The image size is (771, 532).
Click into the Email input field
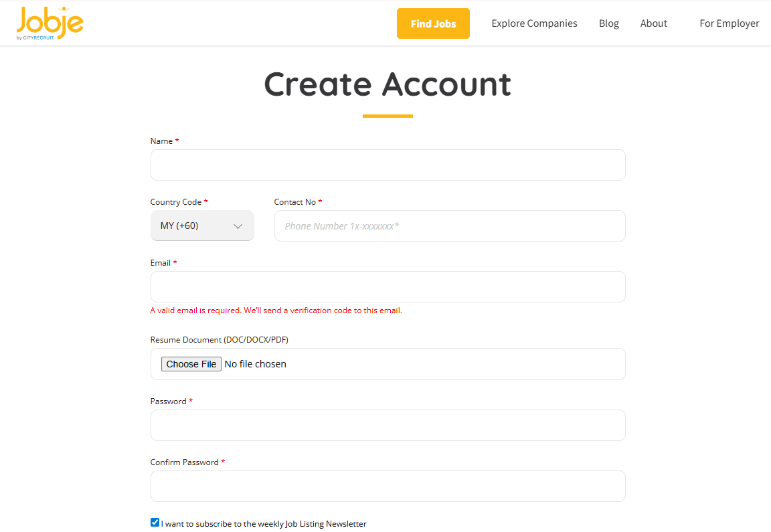coord(388,286)
